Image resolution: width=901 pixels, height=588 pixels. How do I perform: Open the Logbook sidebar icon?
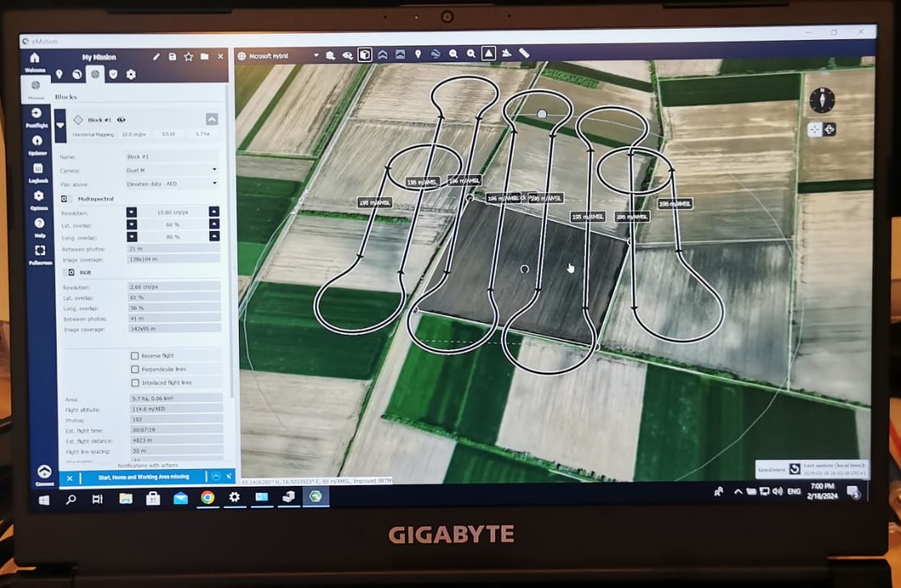38,172
